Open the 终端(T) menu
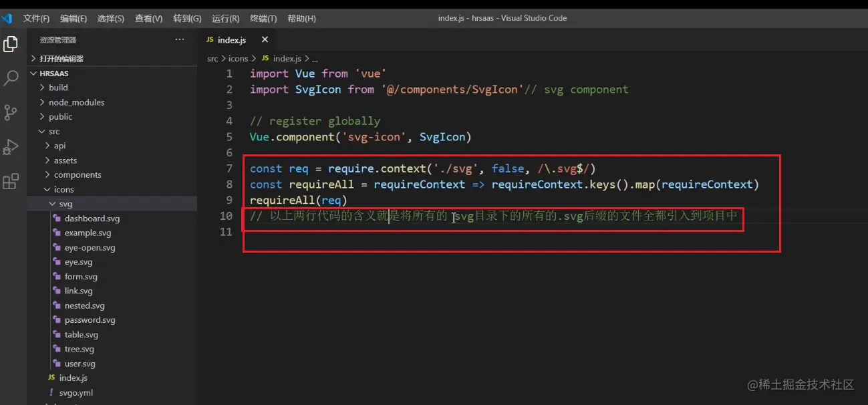The width and height of the screenshot is (868, 405). [263, 19]
